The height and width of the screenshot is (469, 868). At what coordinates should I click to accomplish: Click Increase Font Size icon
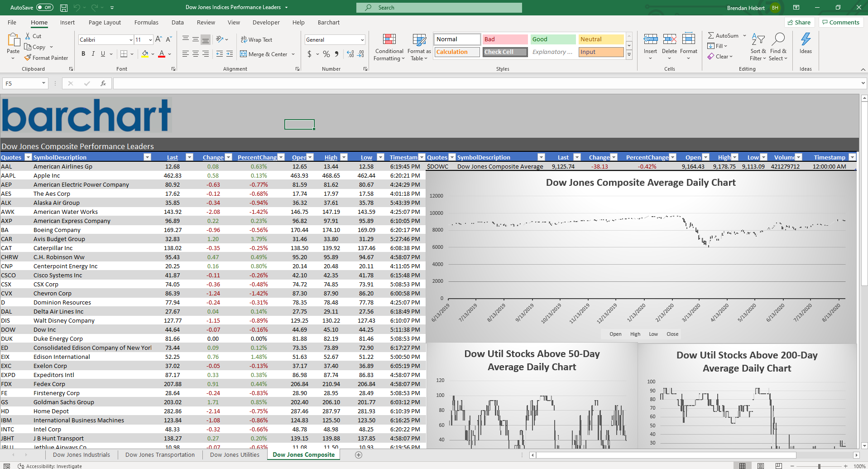point(158,39)
